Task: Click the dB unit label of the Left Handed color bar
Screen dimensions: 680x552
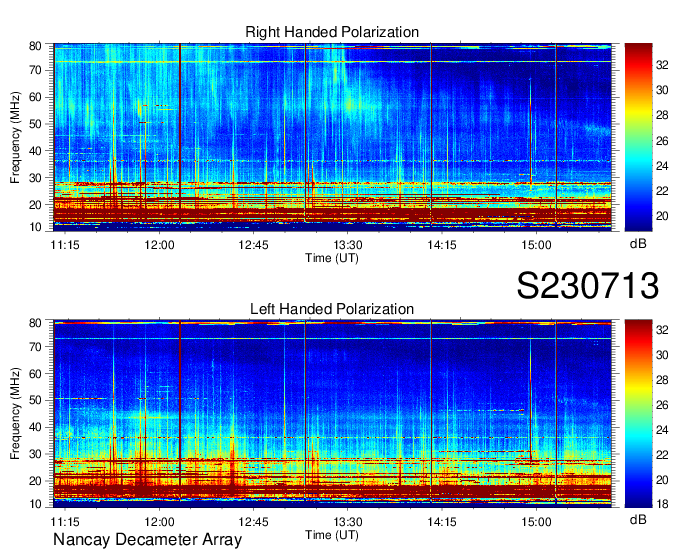Action: pos(638,519)
